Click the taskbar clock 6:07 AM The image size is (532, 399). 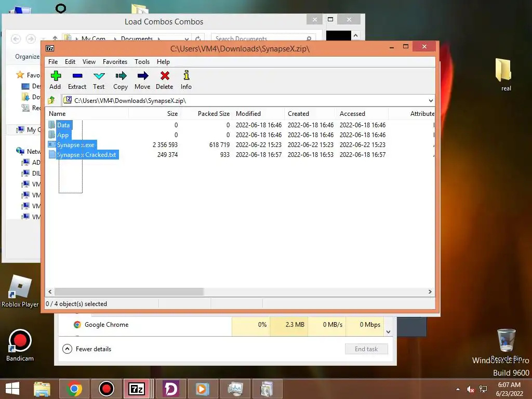509,385
